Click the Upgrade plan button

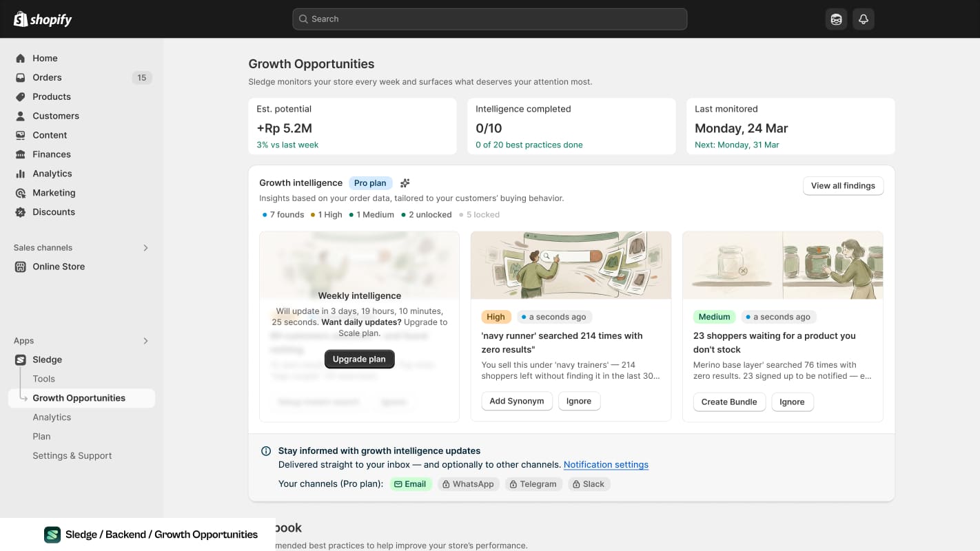click(x=359, y=360)
